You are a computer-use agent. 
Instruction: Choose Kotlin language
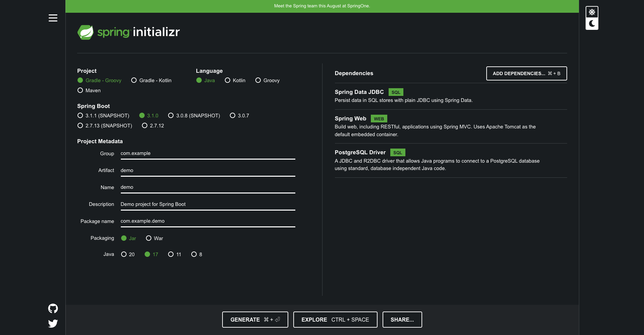point(235,80)
